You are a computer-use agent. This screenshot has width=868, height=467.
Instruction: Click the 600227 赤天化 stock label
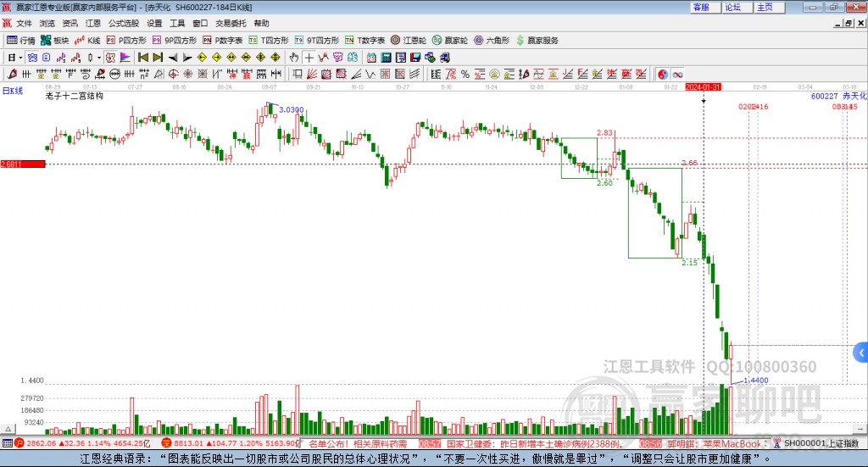pos(838,96)
